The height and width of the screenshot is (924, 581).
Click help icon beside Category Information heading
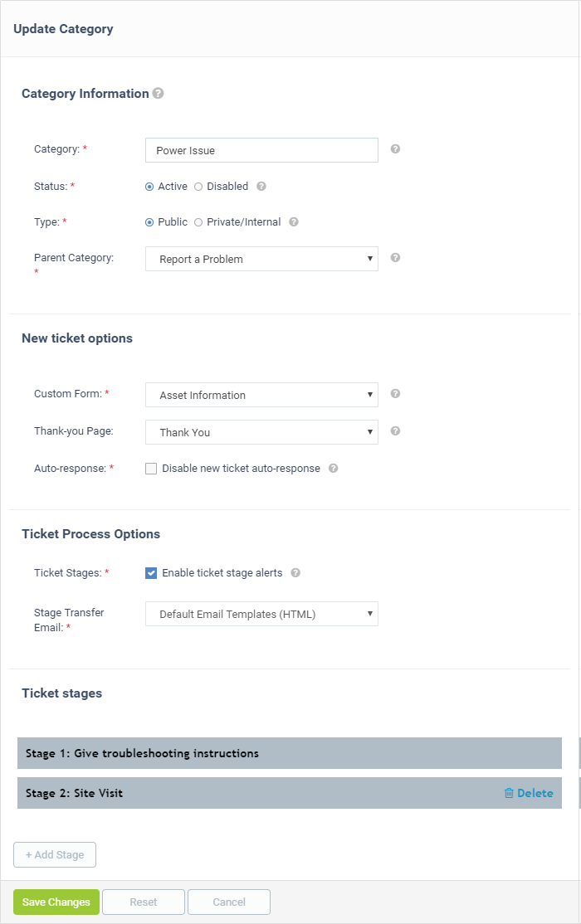pos(158,93)
